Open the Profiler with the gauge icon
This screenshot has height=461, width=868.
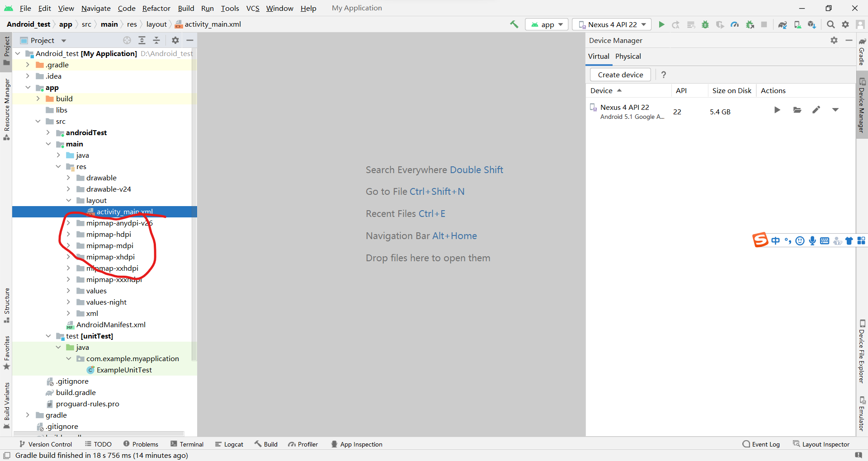pos(735,24)
